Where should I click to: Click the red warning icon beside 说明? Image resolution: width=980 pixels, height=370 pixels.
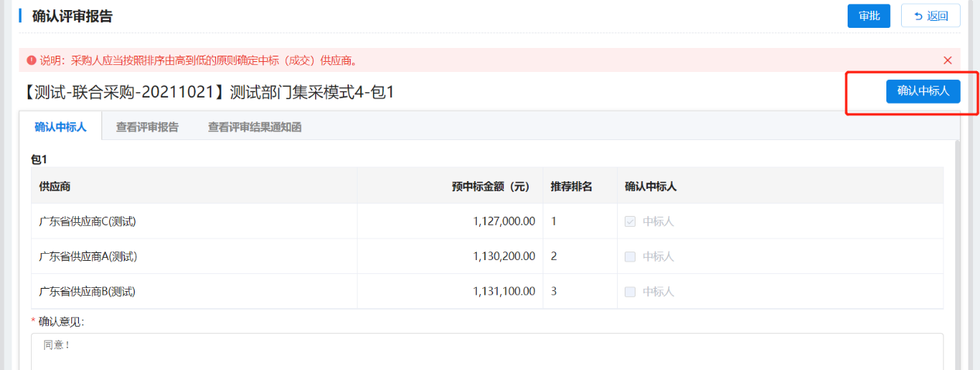(31, 60)
